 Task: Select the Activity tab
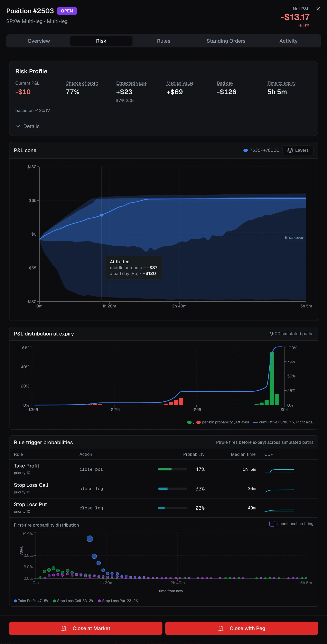(x=288, y=41)
